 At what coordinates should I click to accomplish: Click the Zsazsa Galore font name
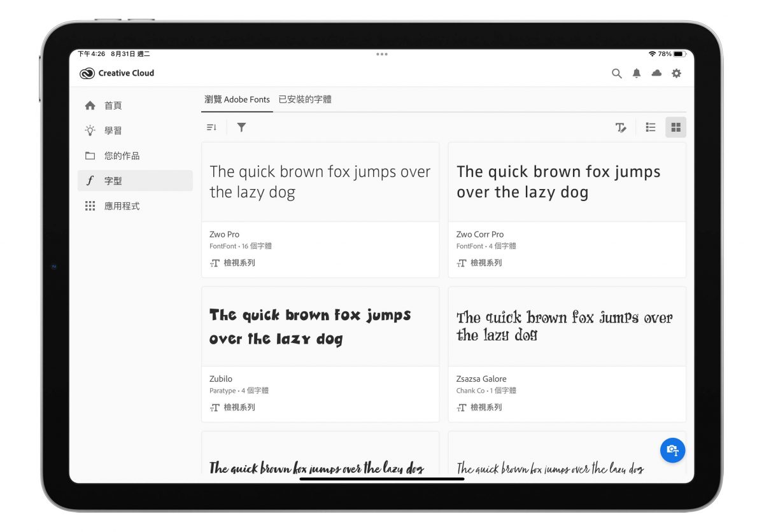481,379
